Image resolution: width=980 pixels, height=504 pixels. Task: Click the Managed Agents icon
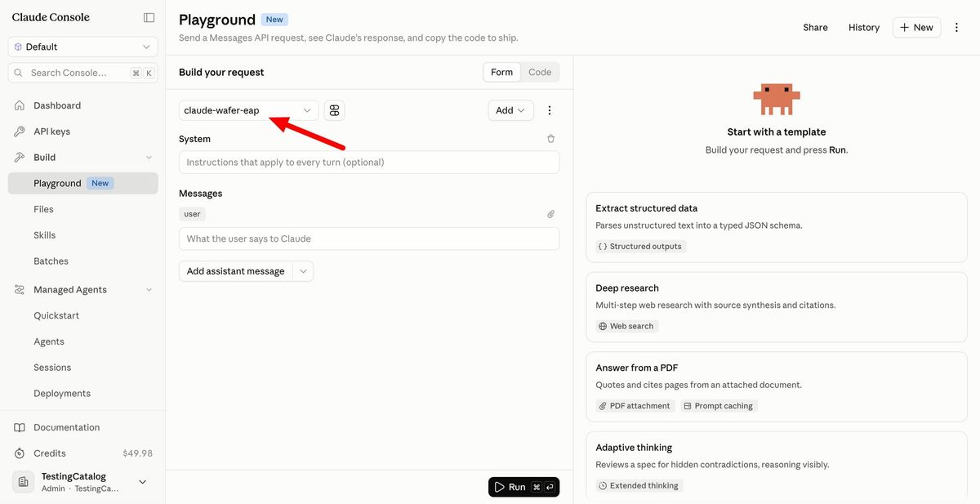point(20,290)
